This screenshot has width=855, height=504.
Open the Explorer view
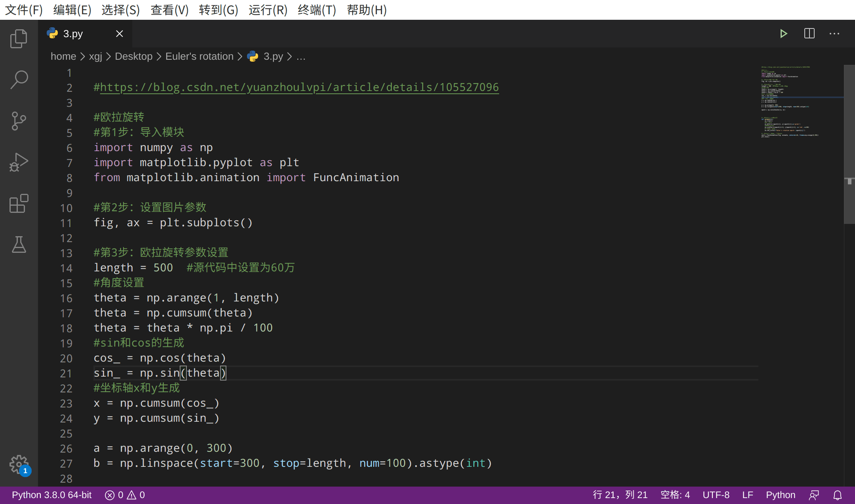click(x=19, y=38)
